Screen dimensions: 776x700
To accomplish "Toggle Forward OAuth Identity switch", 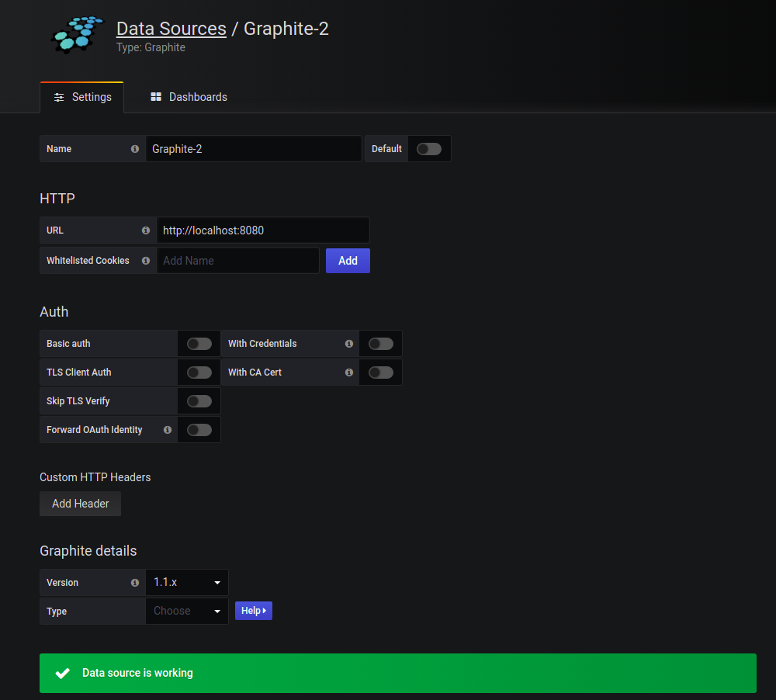I will pos(199,430).
